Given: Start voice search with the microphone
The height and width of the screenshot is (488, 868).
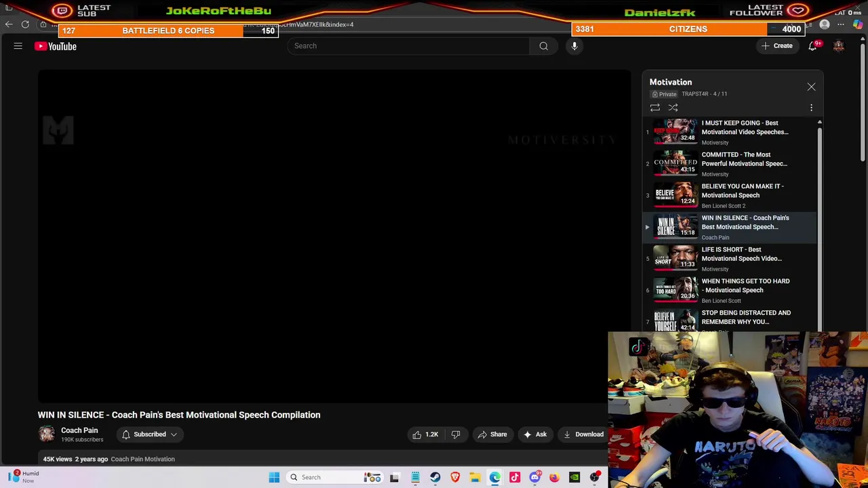Looking at the screenshot, I should point(574,46).
